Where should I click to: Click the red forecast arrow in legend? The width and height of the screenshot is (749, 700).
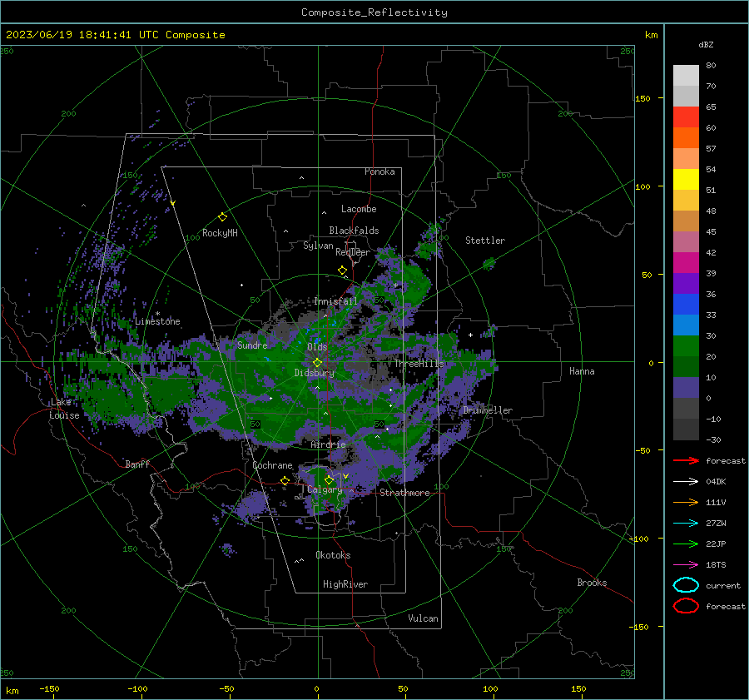[686, 460]
